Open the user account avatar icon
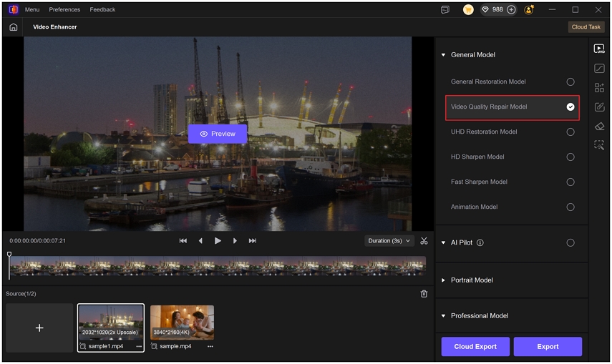 point(529,10)
